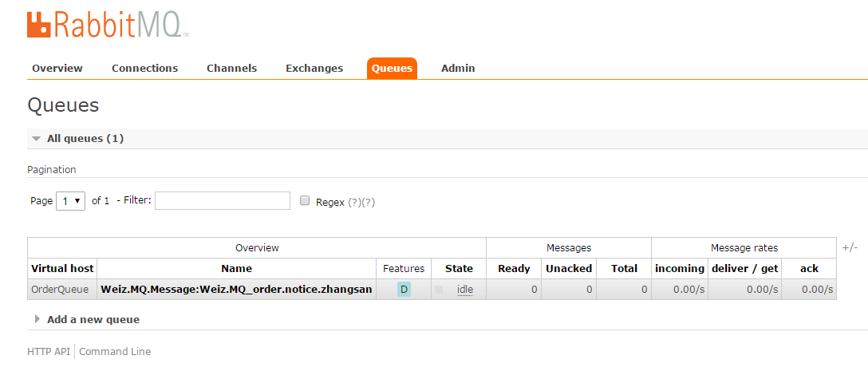Open the Weiz.MQ_order.notice.zhangsan queue
The height and width of the screenshot is (379, 868).
(x=236, y=289)
